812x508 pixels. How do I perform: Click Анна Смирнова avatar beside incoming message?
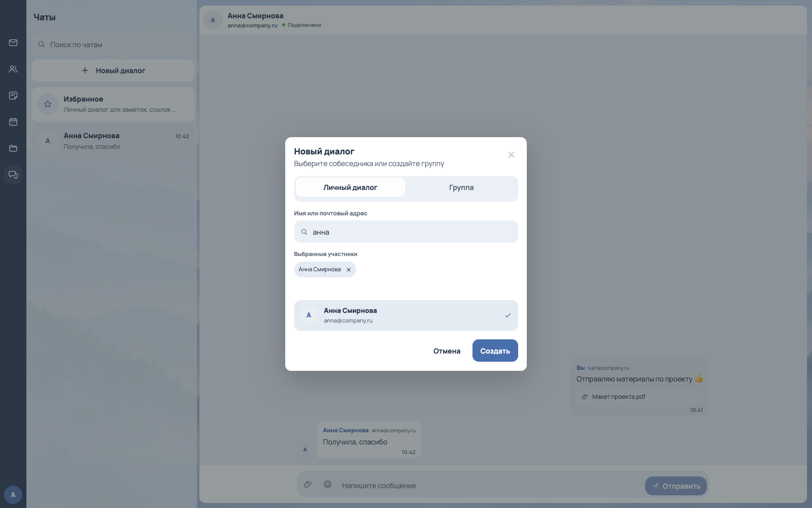point(305,450)
